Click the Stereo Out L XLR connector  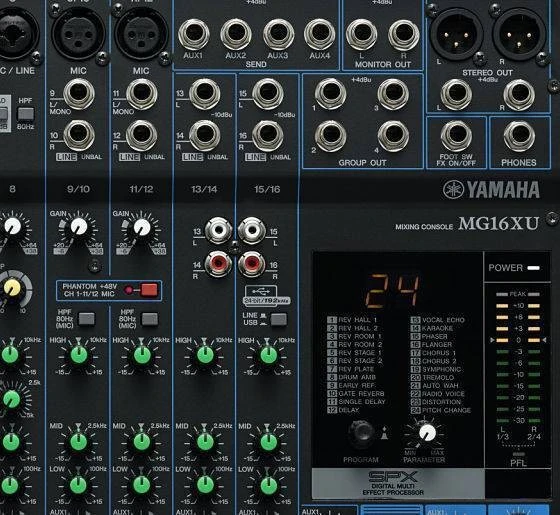click(x=456, y=35)
